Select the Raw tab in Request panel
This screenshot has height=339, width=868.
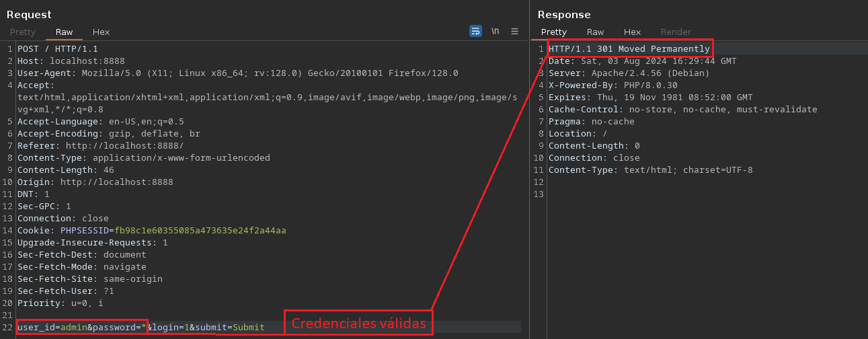(x=65, y=32)
